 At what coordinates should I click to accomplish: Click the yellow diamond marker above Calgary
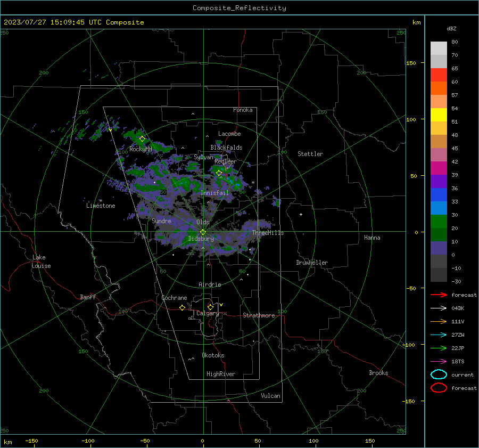point(210,307)
